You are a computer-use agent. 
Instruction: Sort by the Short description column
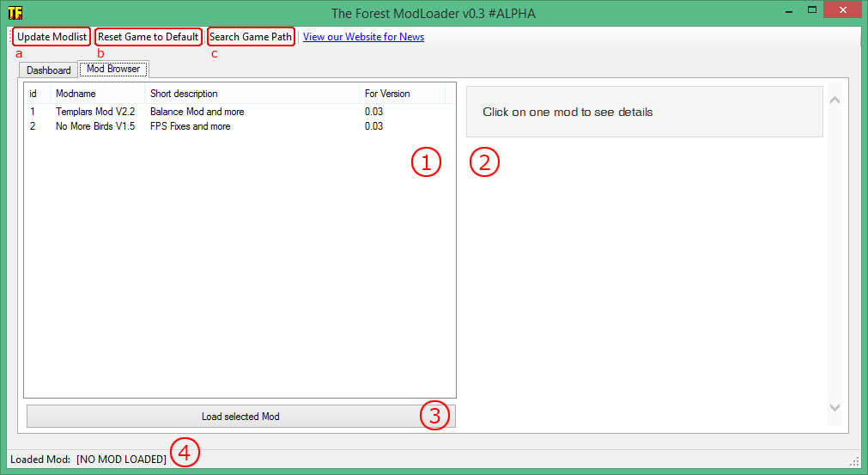point(251,94)
